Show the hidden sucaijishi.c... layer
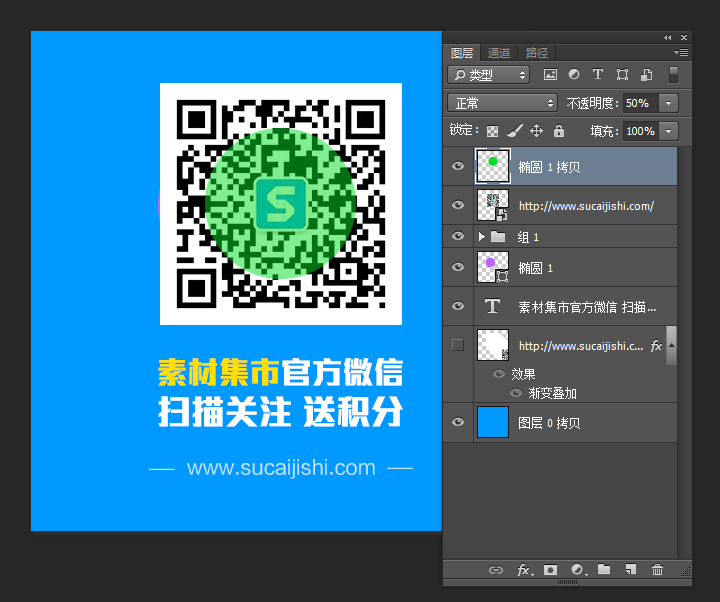The image size is (720, 602). coord(458,345)
